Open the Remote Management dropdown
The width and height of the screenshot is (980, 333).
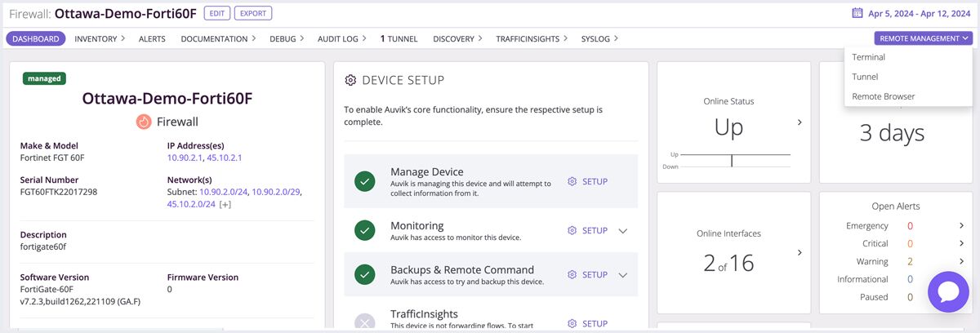923,38
